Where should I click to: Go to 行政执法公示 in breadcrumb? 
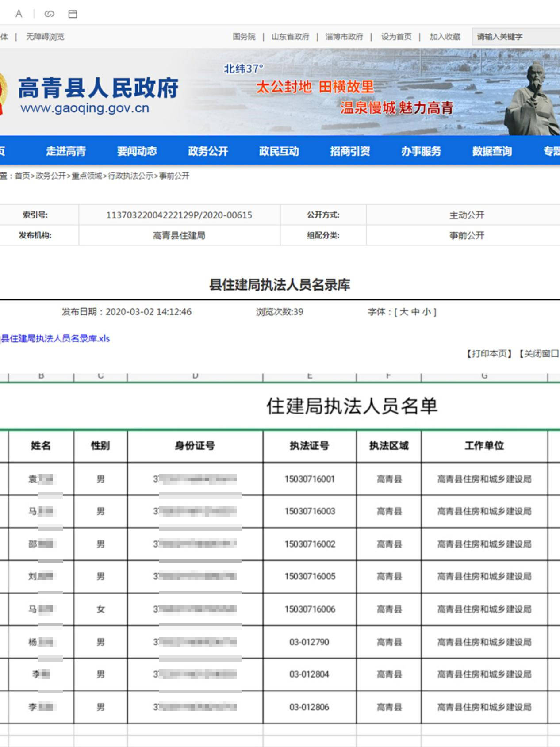tap(130, 176)
